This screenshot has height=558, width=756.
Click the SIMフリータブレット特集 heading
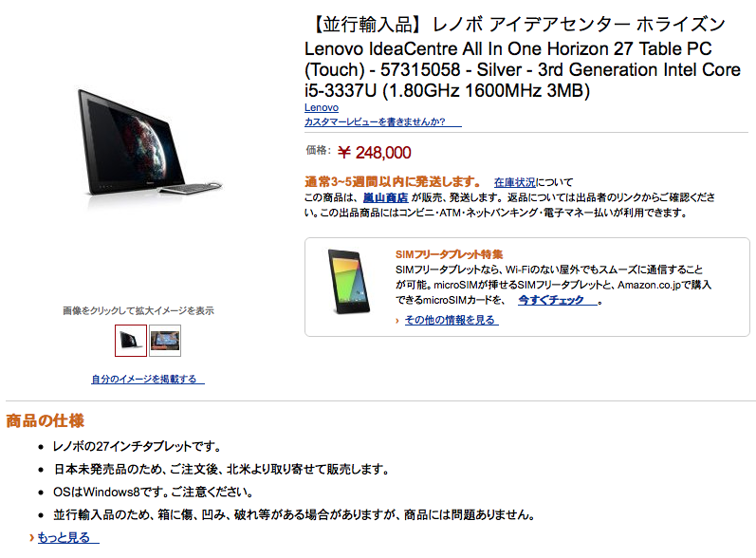click(x=449, y=254)
